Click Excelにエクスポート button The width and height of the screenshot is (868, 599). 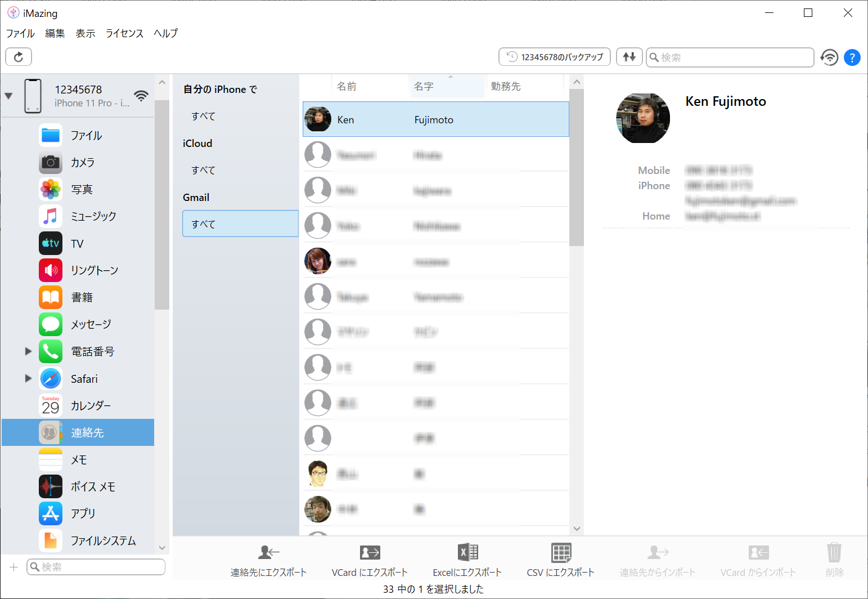pos(467,561)
